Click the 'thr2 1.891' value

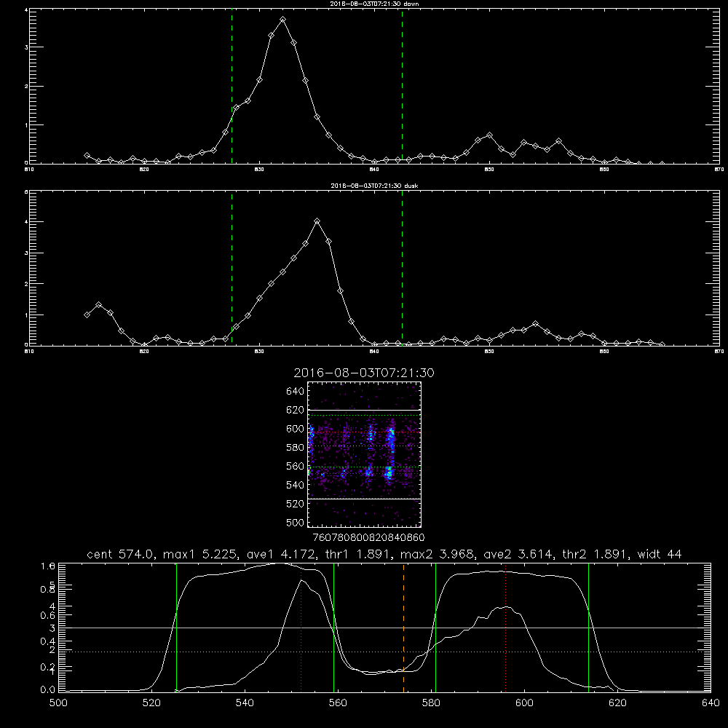(x=597, y=554)
